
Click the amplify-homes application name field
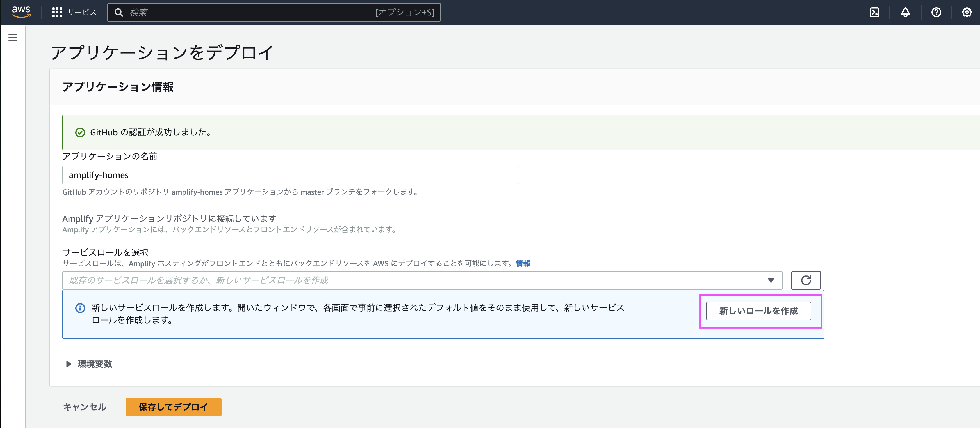(x=291, y=175)
